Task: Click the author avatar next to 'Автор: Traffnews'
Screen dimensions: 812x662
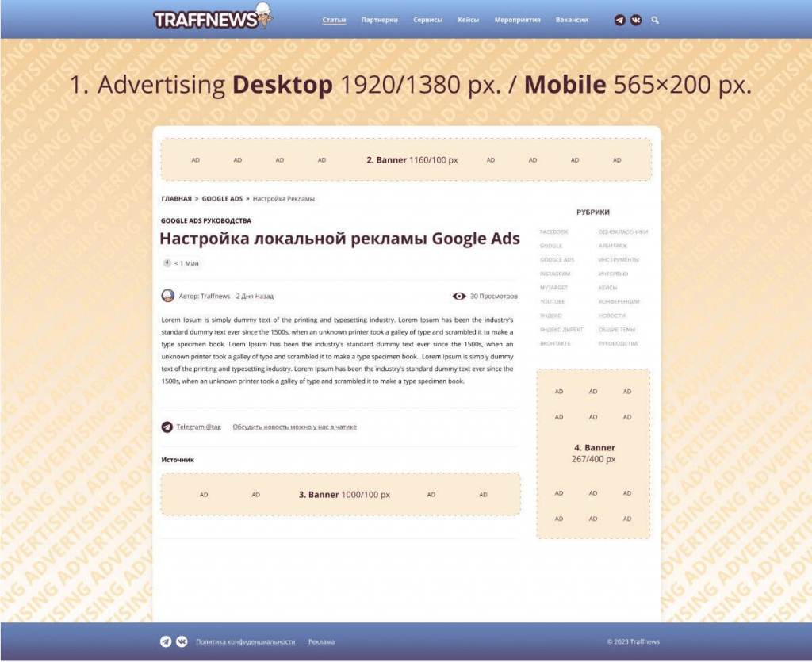Action: tap(168, 296)
